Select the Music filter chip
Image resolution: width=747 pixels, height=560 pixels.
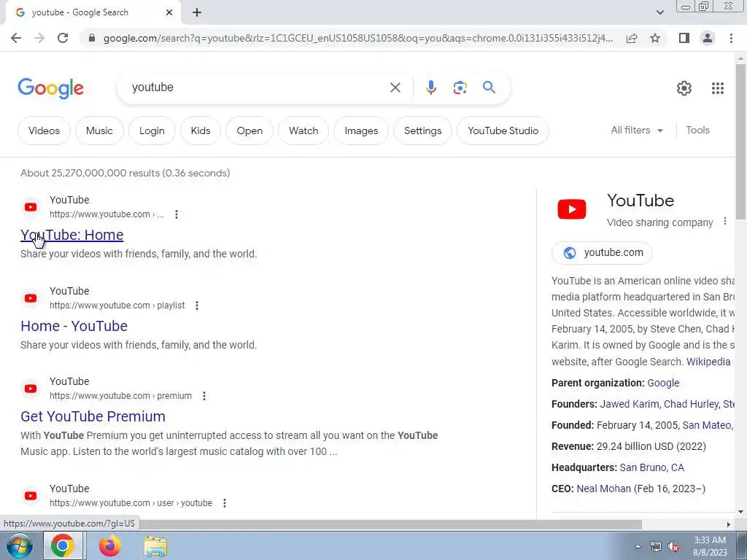tap(99, 131)
